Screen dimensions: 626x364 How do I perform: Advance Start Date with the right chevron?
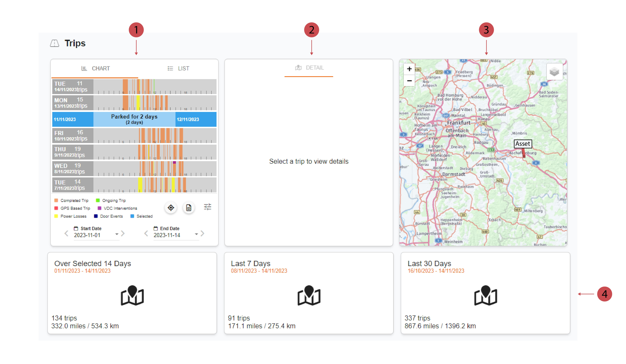pos(123,233)
